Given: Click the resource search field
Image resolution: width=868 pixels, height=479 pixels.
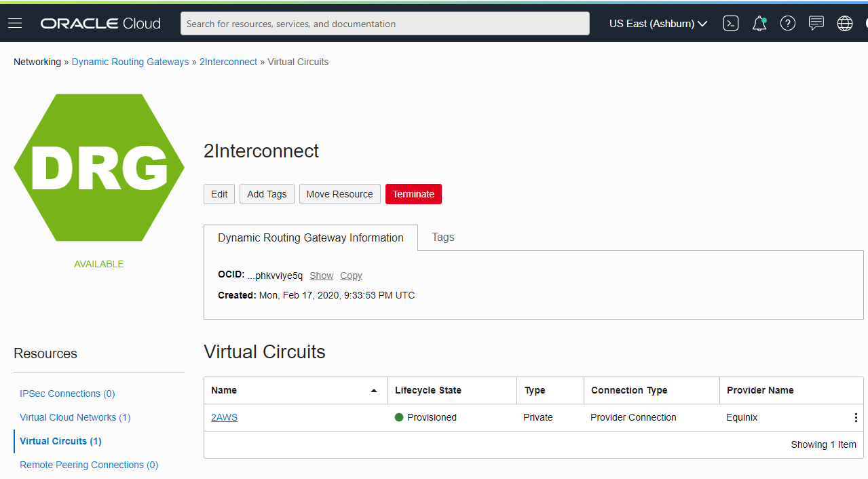Looking at the screenshot, I should [x=385, y=24].
